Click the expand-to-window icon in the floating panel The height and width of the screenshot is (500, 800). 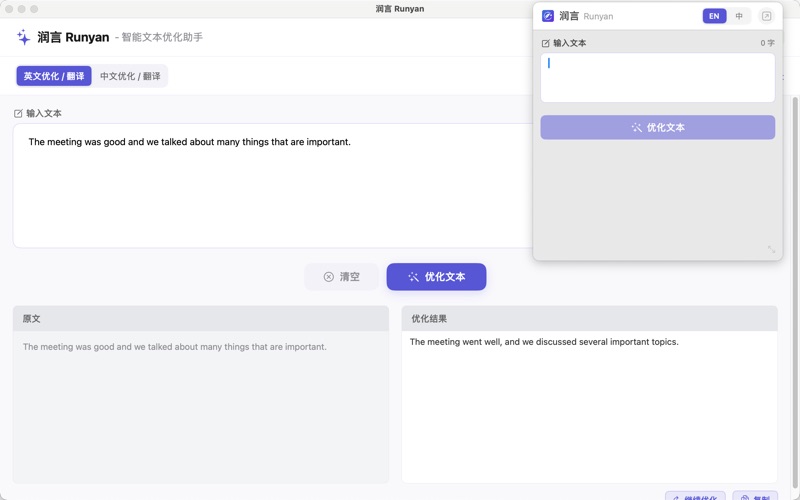pyautogui.click(x=766, y=16)
